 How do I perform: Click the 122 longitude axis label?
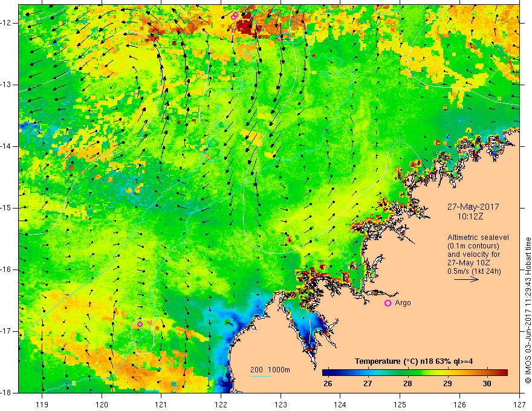(x=221, y=404)
